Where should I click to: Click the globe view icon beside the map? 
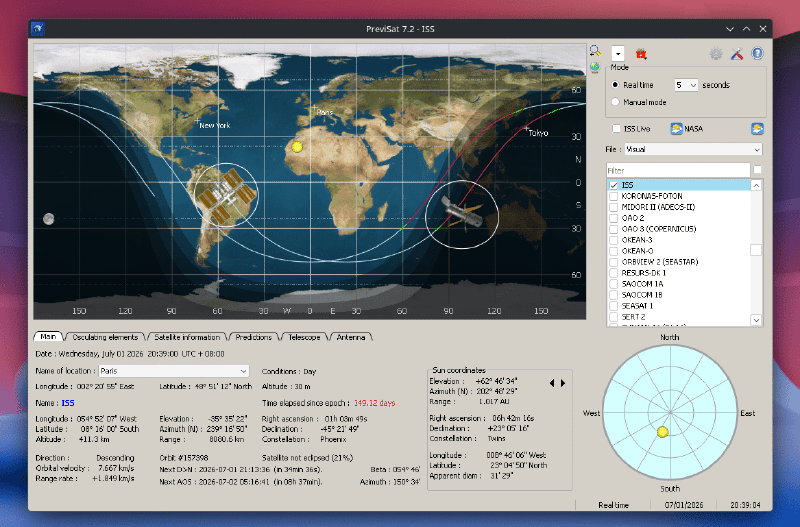(595, 67)
